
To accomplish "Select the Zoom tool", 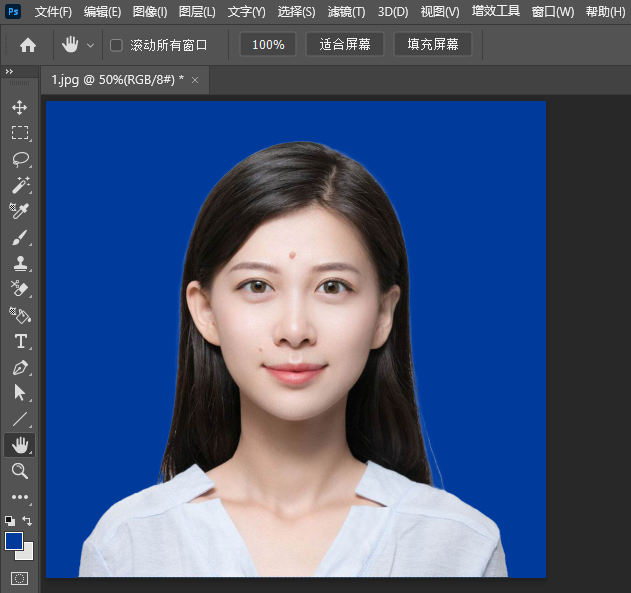I will (20, 471).
